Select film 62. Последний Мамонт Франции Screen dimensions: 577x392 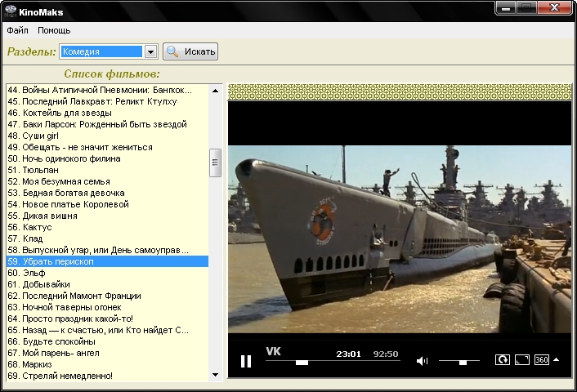pos(107,296)
